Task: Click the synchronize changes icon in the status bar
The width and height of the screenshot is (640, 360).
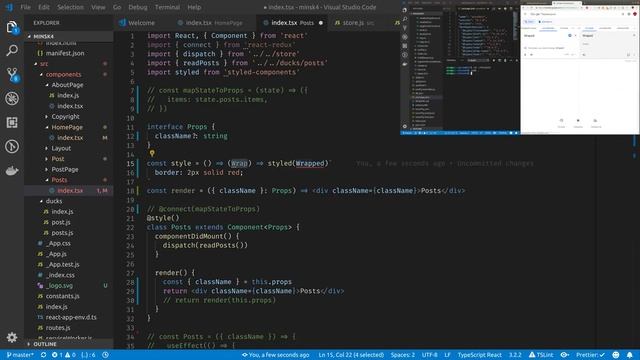Action: point(43,355)
